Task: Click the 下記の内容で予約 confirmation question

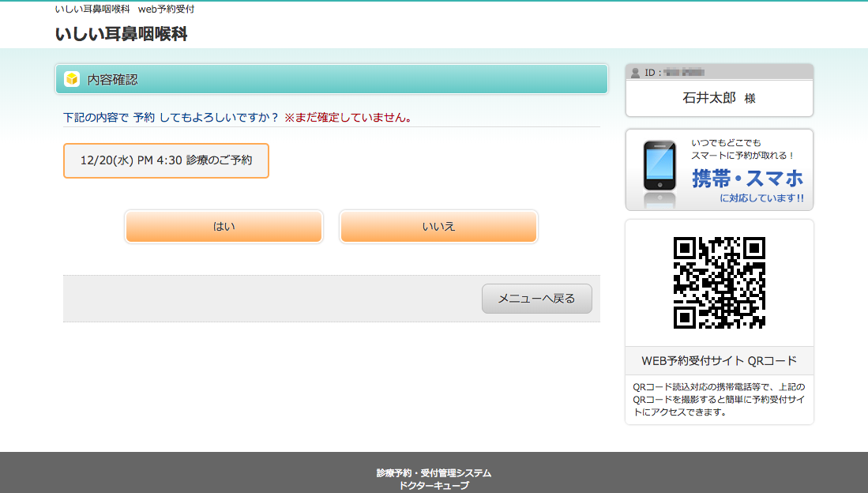Action: 171,118
